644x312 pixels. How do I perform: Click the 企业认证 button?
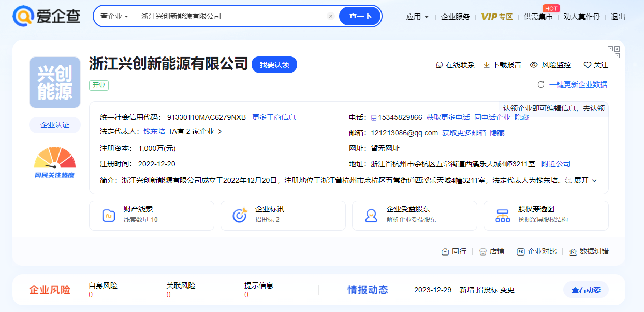[55, 125]
